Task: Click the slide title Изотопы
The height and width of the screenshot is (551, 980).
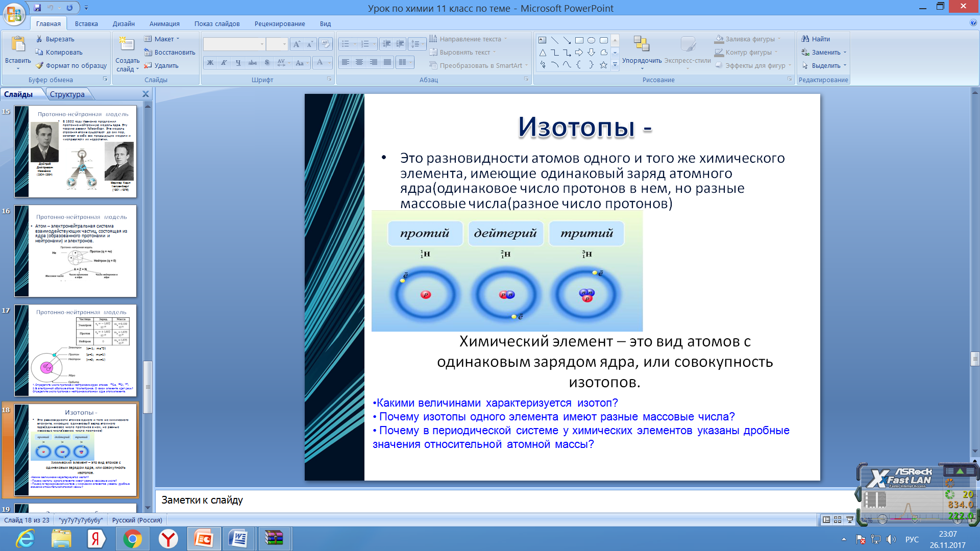Action: click(585, 127)
